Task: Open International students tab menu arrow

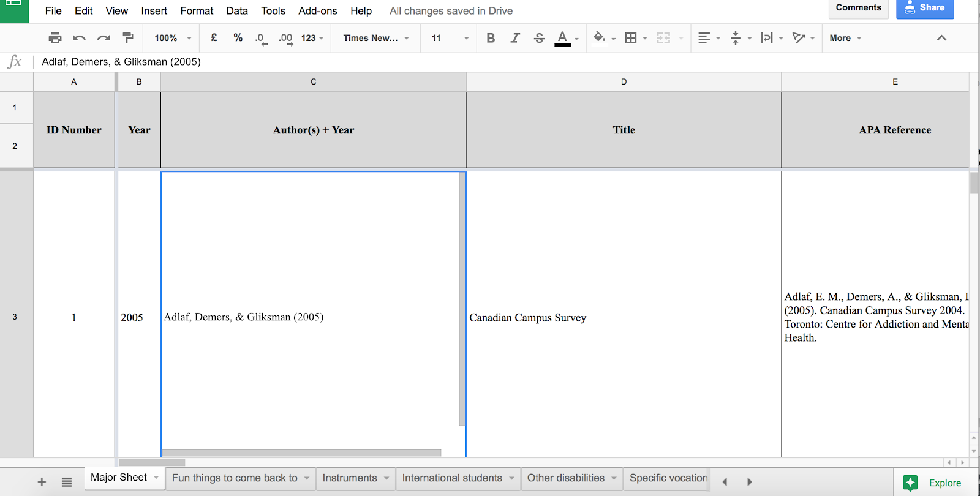Action: click(511, 478)
